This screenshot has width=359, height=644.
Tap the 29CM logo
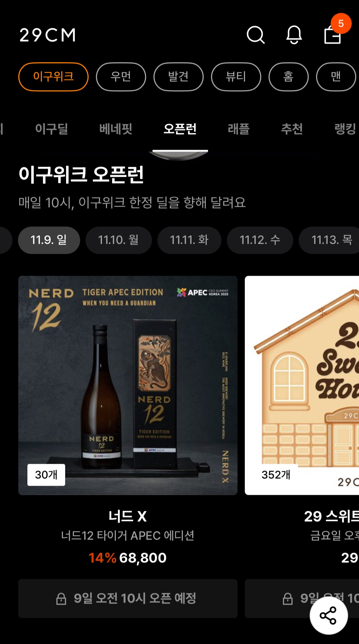pyautogui.click(x=48, y=35)
